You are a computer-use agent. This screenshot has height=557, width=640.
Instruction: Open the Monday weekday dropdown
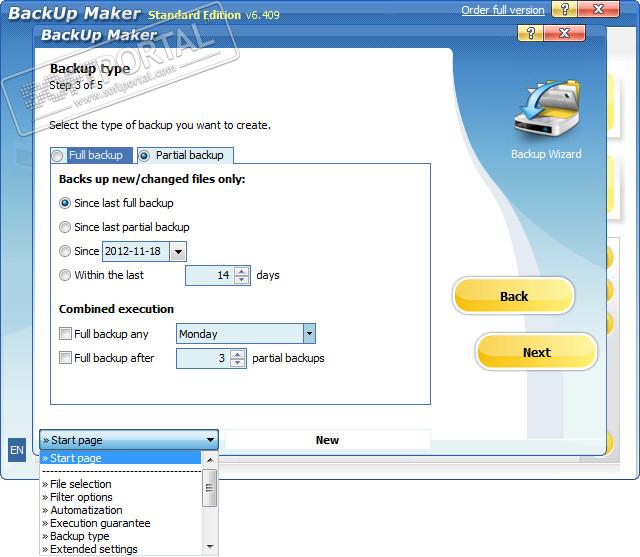[x=309, y=333]
